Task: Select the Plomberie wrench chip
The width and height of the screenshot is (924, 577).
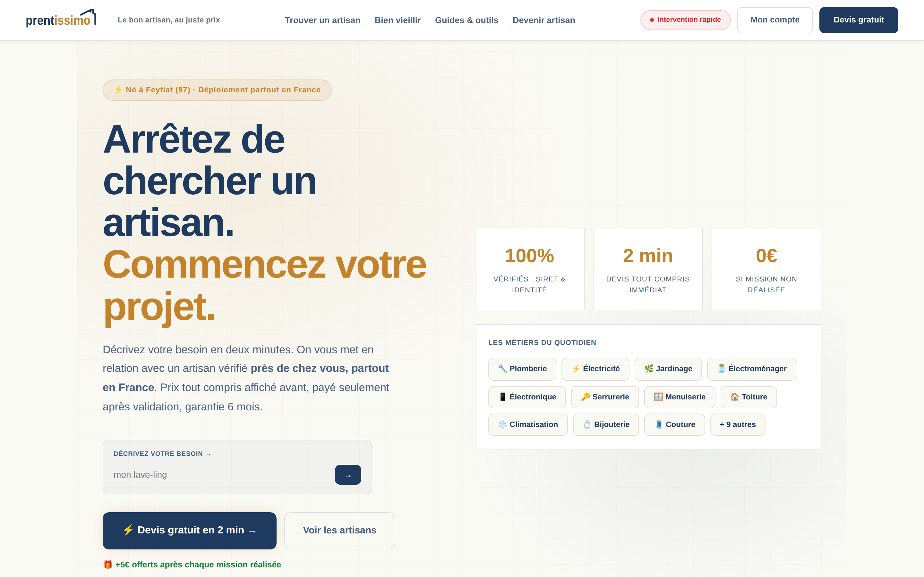Action: click(522, 369)
